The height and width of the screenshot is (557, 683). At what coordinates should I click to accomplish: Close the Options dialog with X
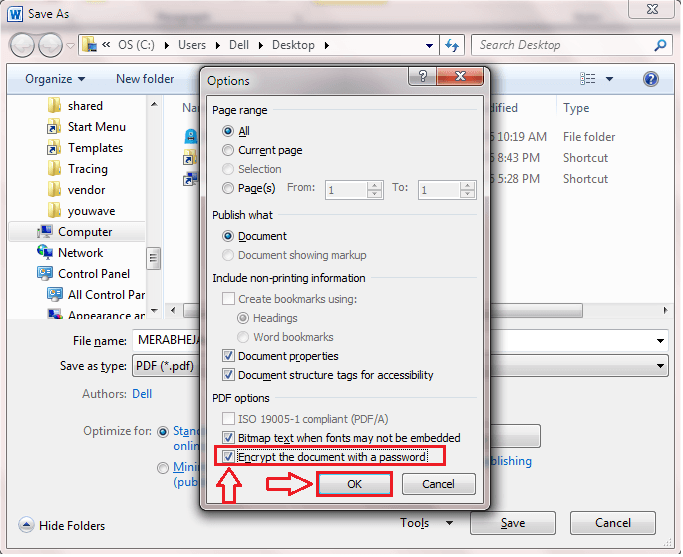click(460, 77)
